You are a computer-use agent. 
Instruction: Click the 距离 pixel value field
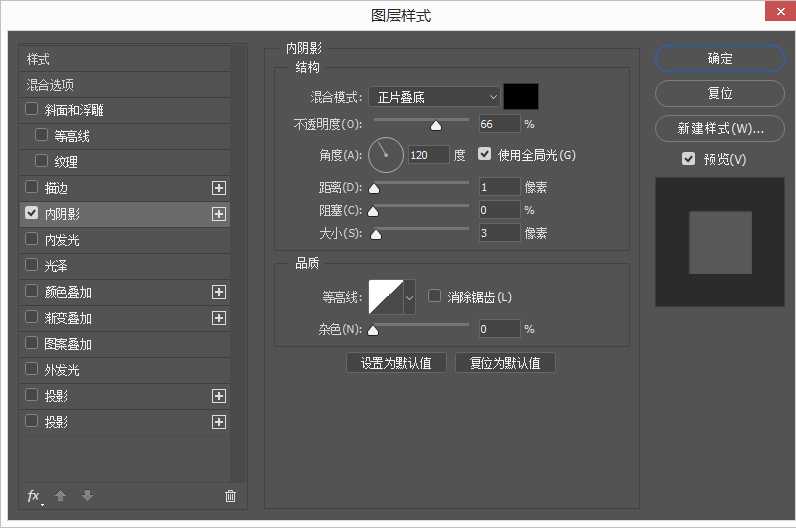[499, 187]
